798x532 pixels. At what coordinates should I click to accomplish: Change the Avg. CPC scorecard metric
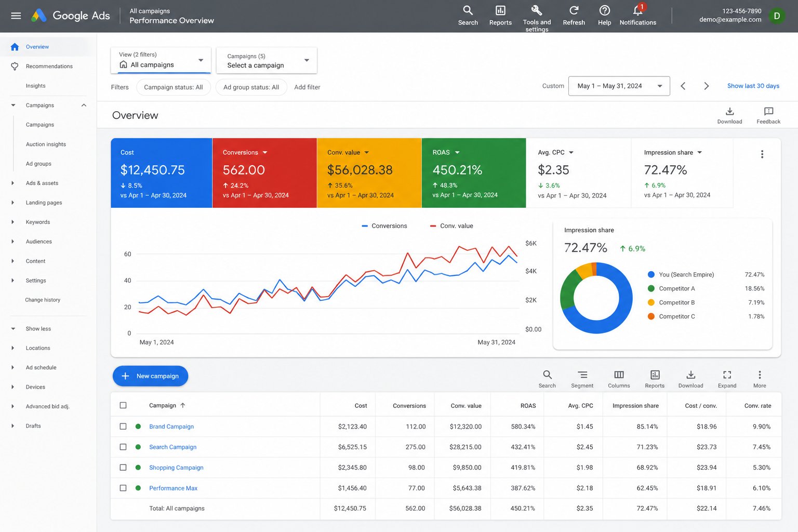(571, 153)
